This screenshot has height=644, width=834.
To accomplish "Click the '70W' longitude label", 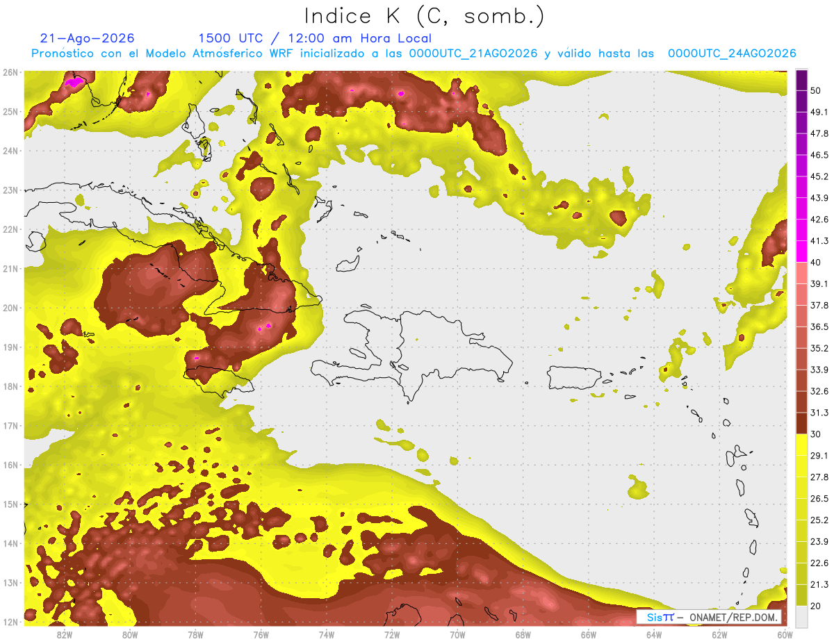I will tap(457, 635).
